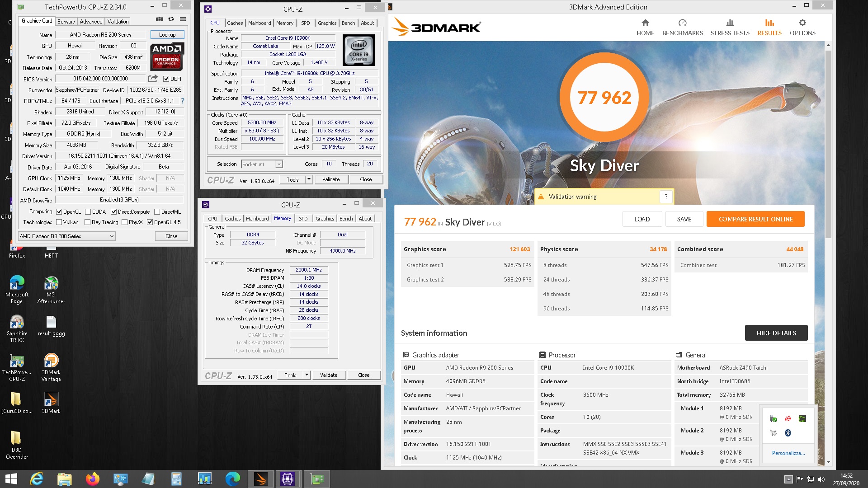This screenshot has width=868, height=488.
Task: Click LOAD result button in 3DMark
Action: [x=642, y=219]
